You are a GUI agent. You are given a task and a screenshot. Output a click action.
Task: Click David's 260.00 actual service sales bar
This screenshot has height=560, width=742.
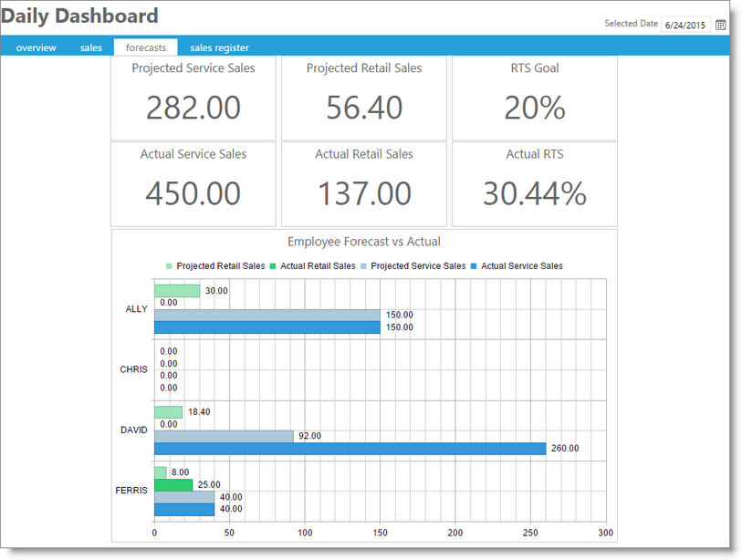click(x=350, y=449)
